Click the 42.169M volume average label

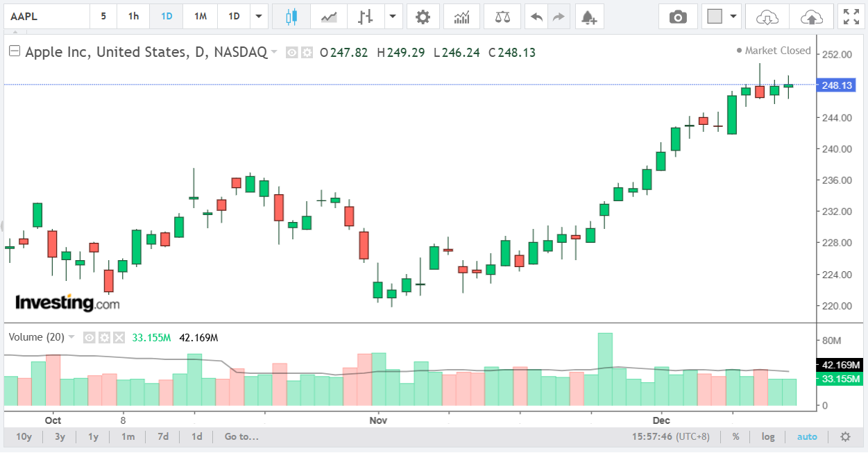tap(840, 365)
